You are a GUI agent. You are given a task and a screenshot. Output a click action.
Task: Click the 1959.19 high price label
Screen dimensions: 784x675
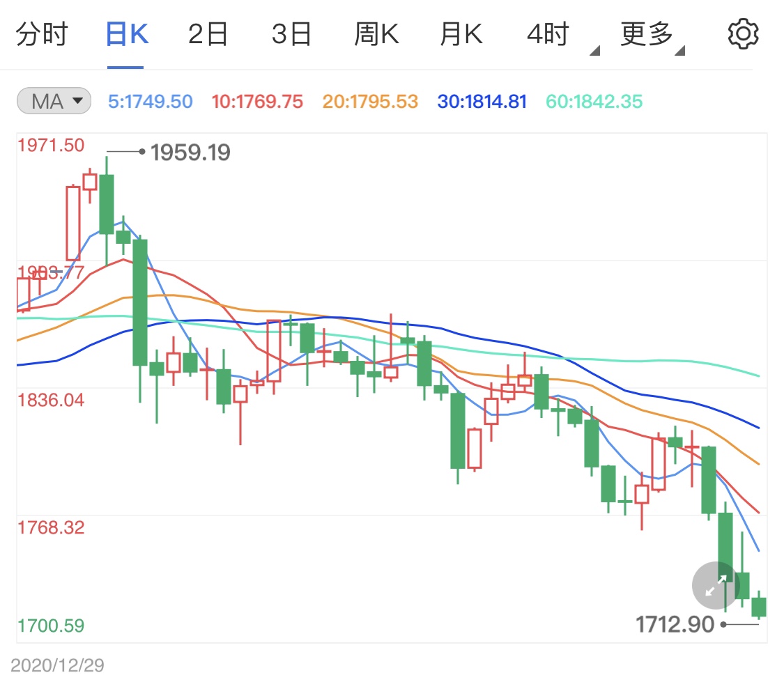[x=190, y=153]
